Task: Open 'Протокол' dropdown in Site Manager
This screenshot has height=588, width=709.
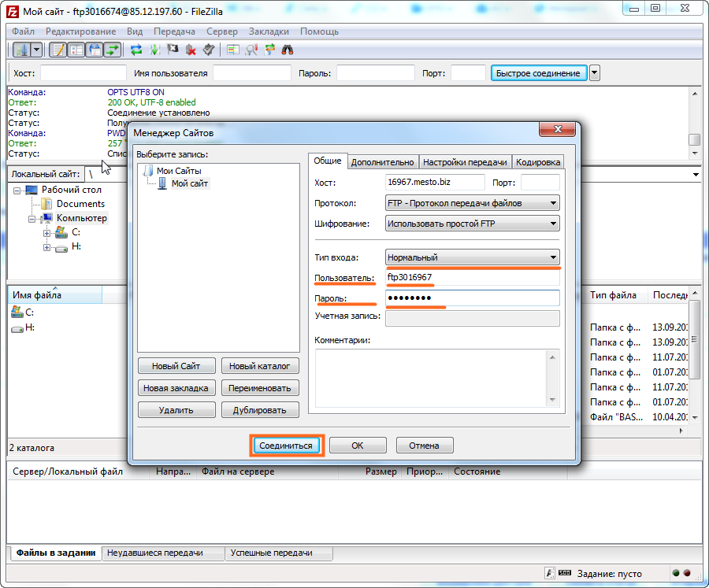Action: (x=473, y=203)
